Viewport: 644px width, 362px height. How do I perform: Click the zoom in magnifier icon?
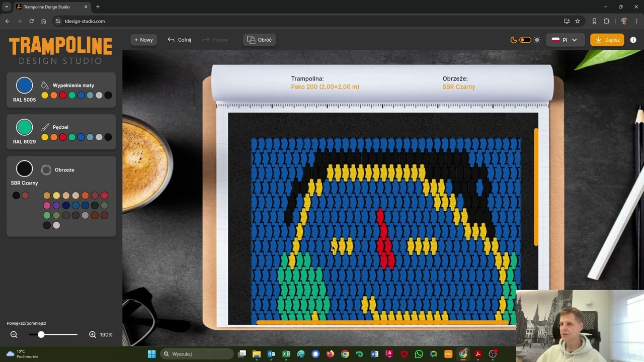(x=93, y=334)
